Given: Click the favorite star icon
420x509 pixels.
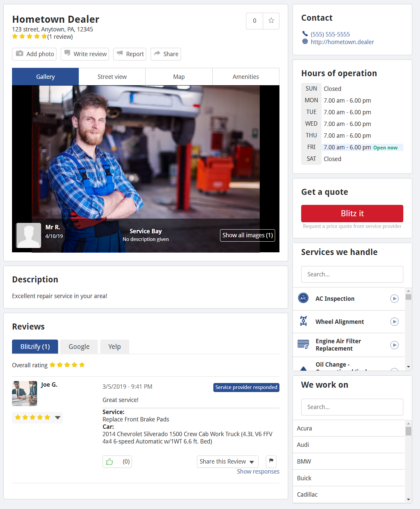Looking at the screenshot, I should click(x=271, y=21).
